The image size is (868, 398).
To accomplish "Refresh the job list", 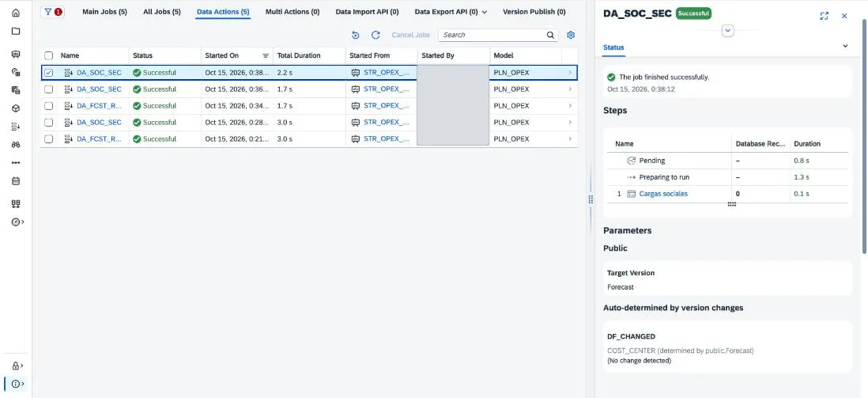I will [x=376, y=35].
